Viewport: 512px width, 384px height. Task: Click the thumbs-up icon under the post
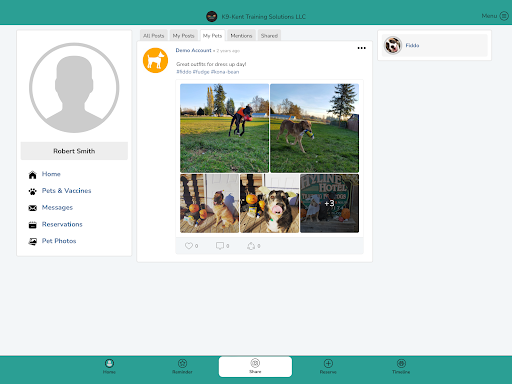tap(251, 246)
